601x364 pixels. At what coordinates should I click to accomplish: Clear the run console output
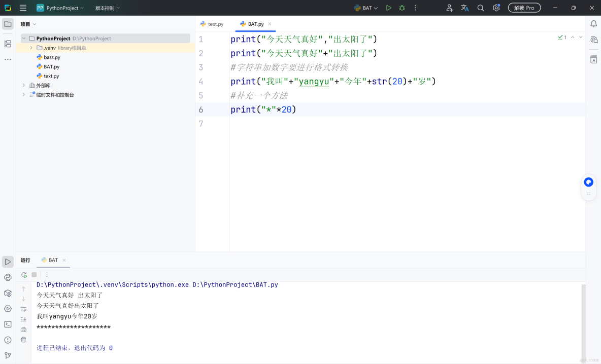coord(23,339)
